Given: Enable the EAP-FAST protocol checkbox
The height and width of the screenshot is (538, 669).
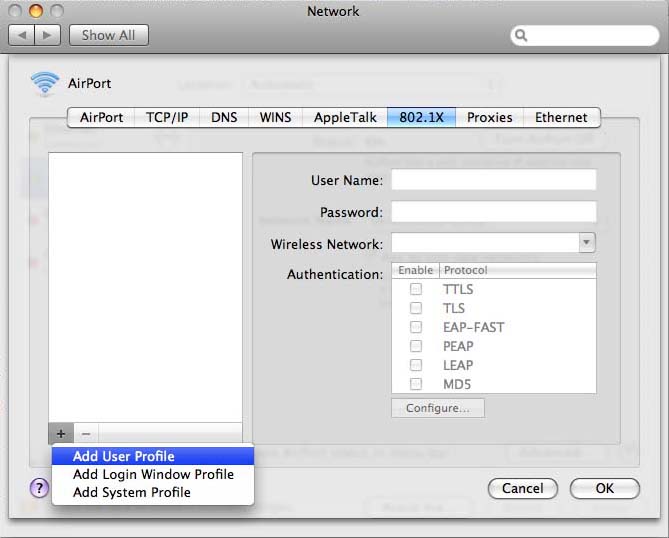Looking at the screenshot, I should coord(416,327).
